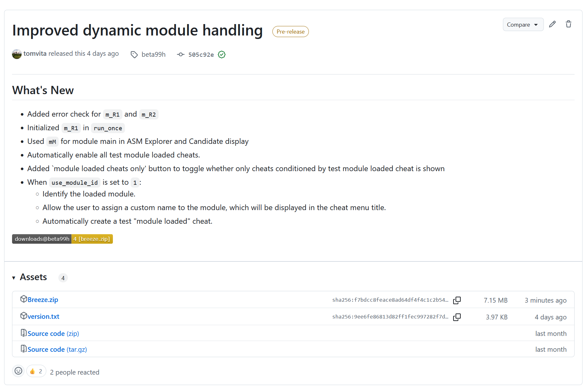Collapse the Assets section
586x392 pixels.
tap(14, 278)
